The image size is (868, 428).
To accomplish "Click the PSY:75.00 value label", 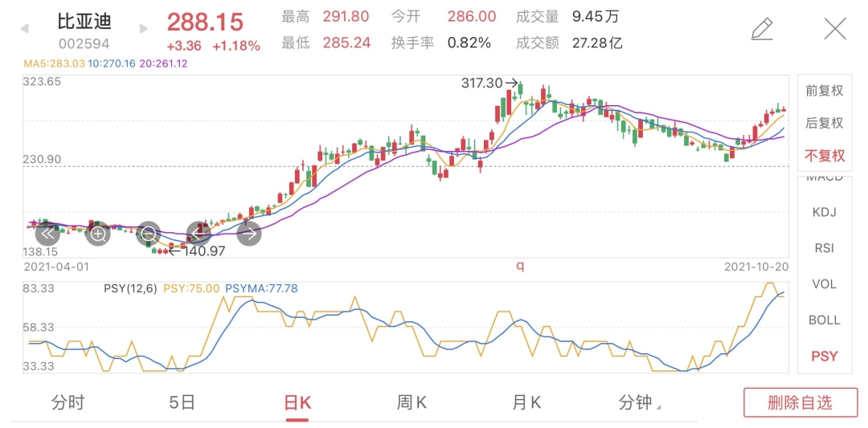I will coord(192,288).
